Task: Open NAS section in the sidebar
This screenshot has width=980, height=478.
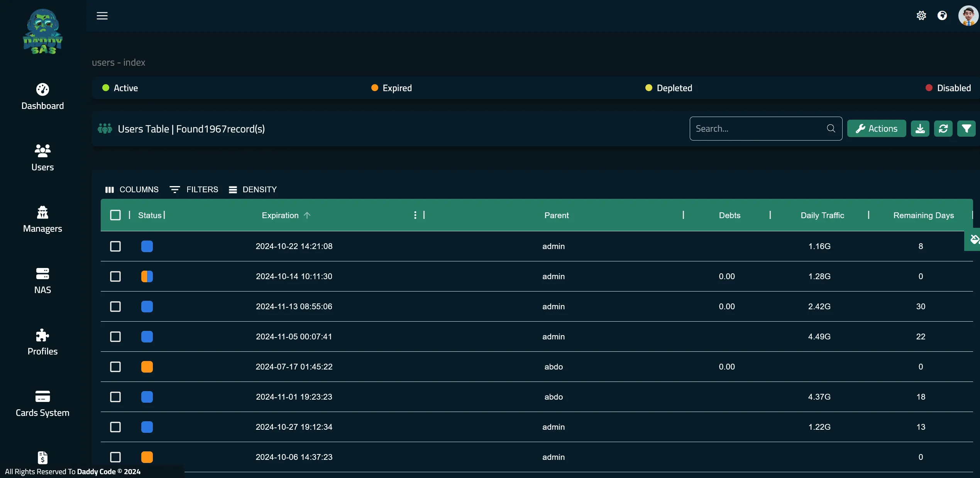Action: pyautogui.click(x=42, y=281)
